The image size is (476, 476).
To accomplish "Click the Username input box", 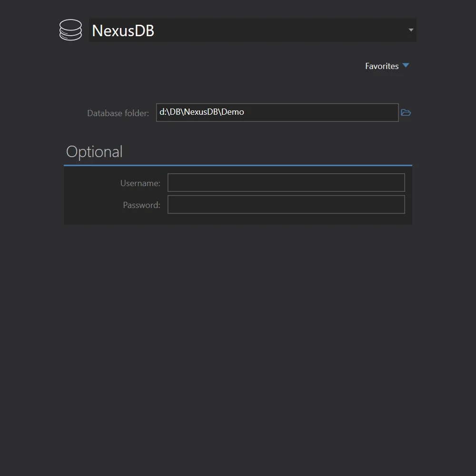I will click(286, 182).
